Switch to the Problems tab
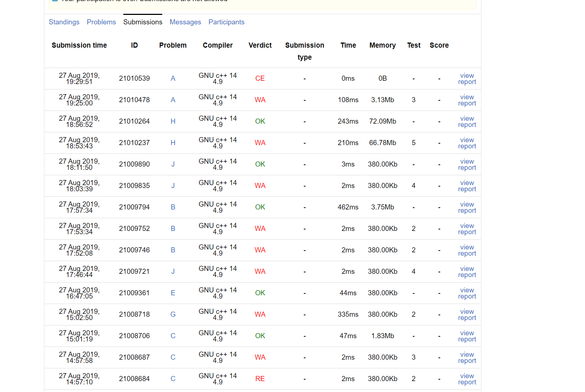 click(x=101, y=22)
